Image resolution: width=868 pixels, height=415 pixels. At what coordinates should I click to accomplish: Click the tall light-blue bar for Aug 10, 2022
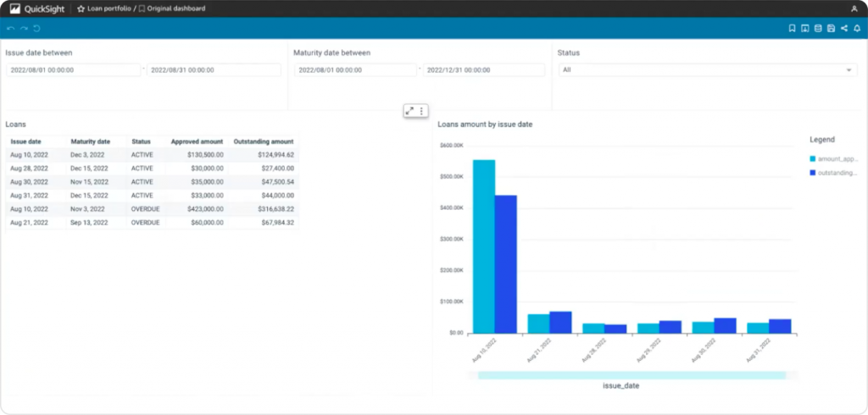[484, 246]
